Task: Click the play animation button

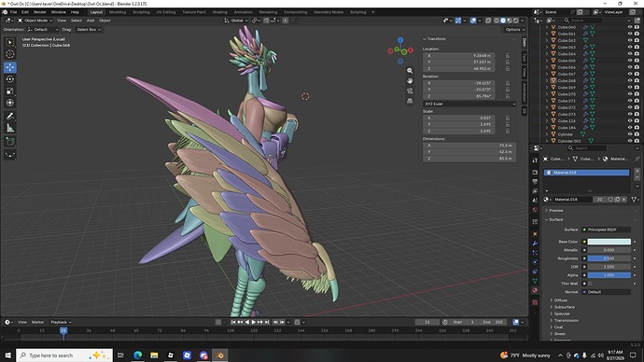Action: 254,322
